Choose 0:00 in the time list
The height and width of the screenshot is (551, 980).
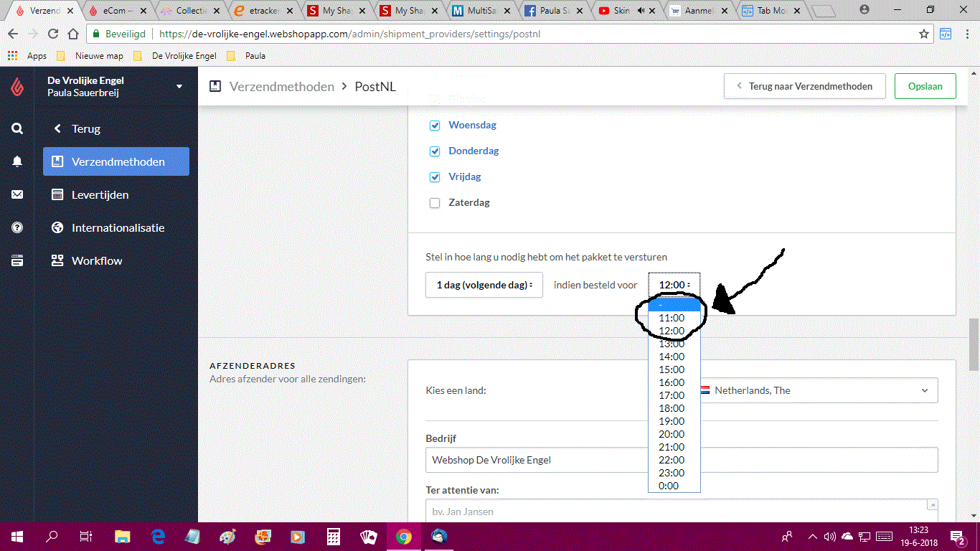click(x=674, y=486)
